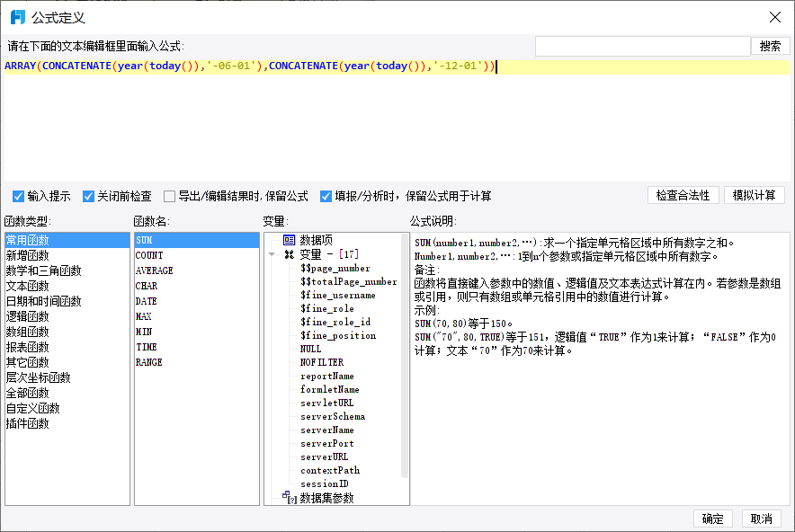Select formletName variable
The width and height of the screenshot is (795, 532).
tap(329, 389)
